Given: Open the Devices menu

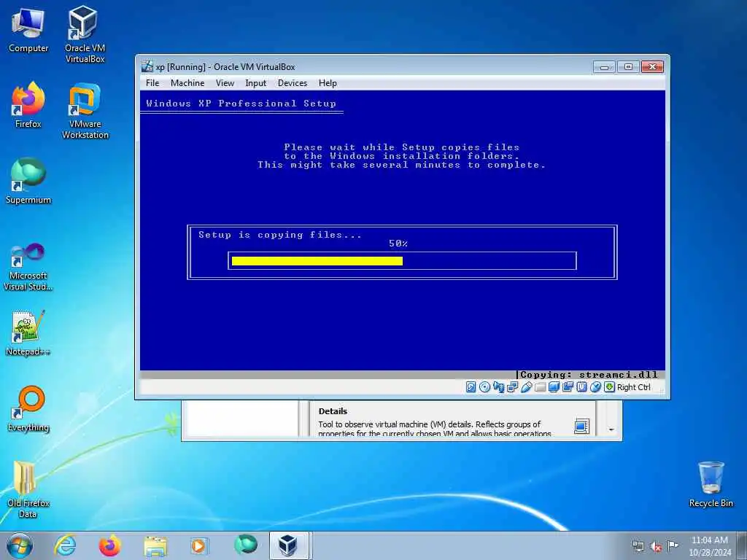Looking at the screenshot, I should pyautogui.click(x=293, y=83).
